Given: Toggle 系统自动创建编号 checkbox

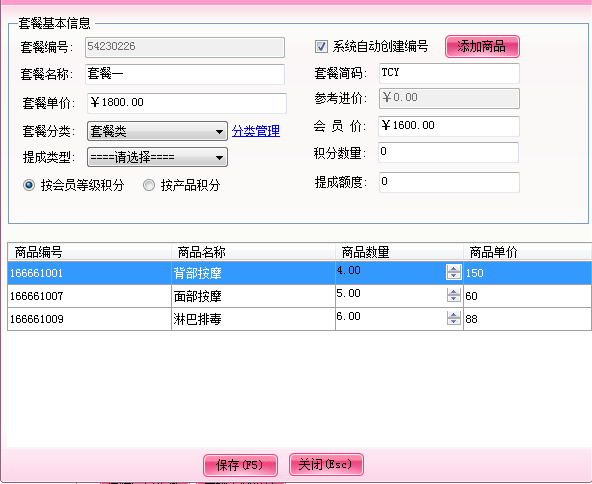Looking at the screenshot, I should point(321,47).
